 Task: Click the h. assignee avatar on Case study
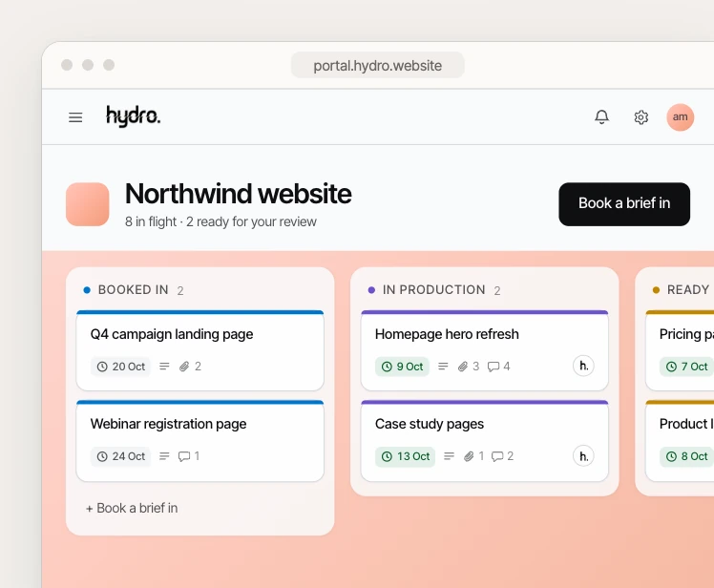pyautogui.click(x=583, y=456)
